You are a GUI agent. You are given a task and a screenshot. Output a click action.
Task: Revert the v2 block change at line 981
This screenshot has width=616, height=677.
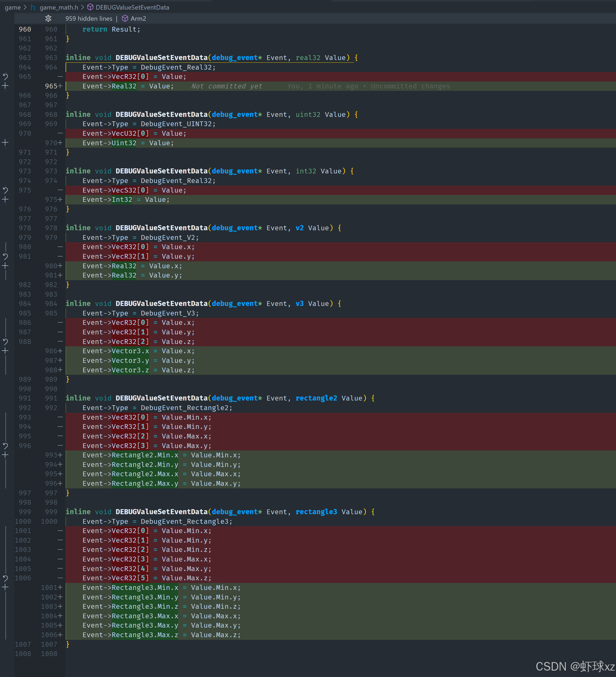click(x=5, y=257)
